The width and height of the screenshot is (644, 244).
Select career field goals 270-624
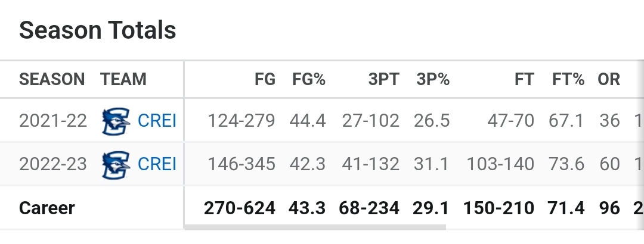pos(240,208)
